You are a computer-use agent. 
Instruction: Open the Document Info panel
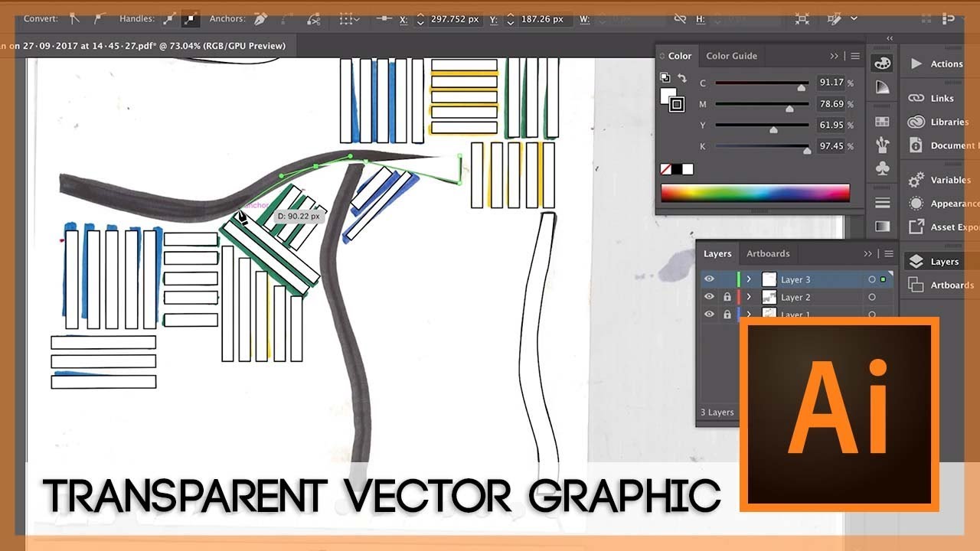coord(942,145)
